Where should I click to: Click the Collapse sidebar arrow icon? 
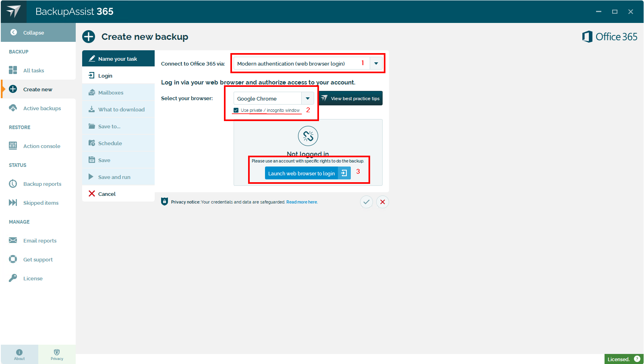(x=14, y=32)
